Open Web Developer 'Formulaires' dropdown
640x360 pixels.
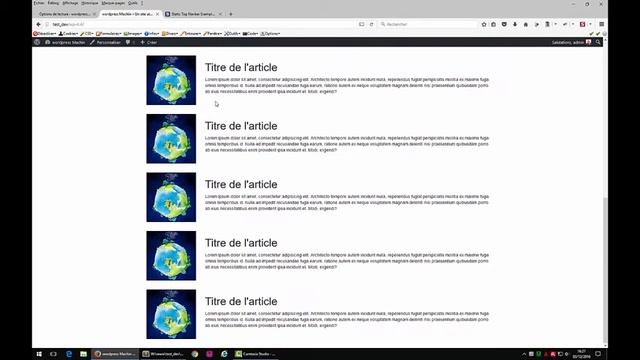pyautogui.click(x=109, y=33)
